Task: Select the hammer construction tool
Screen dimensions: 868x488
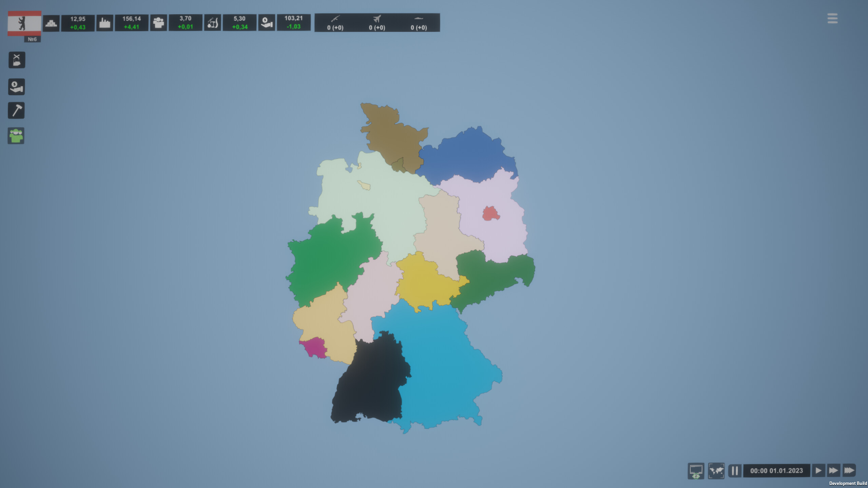Action: (x=16, y=110)
